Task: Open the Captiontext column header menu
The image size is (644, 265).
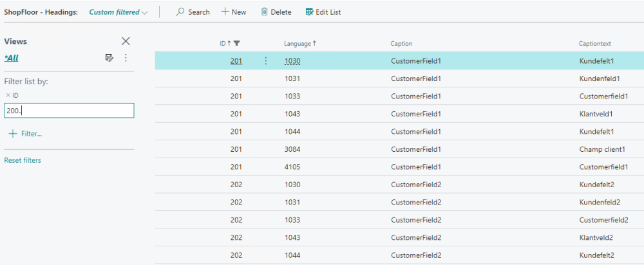Action: 594,44
